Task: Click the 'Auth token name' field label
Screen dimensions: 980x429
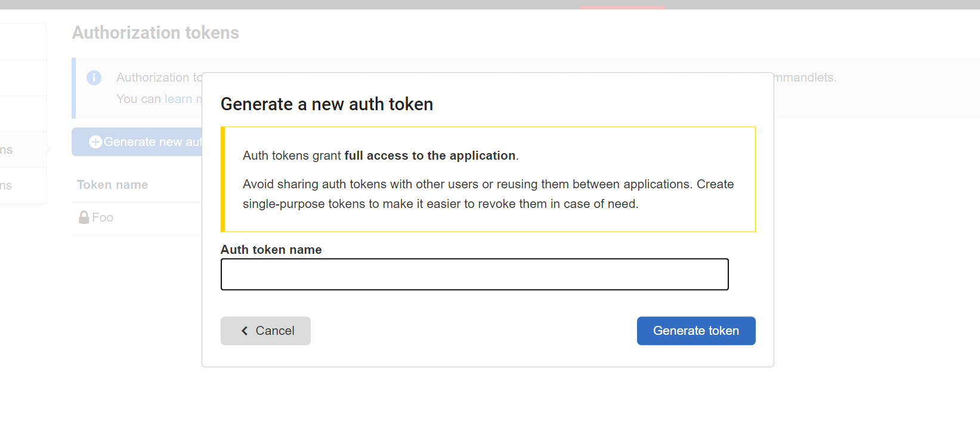Action: click(x=271, y=250)
